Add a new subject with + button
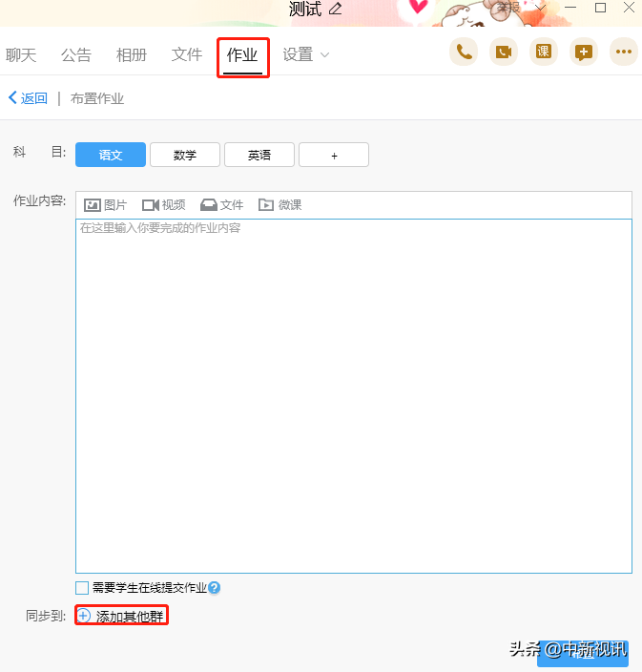 (x=334, y=155)
